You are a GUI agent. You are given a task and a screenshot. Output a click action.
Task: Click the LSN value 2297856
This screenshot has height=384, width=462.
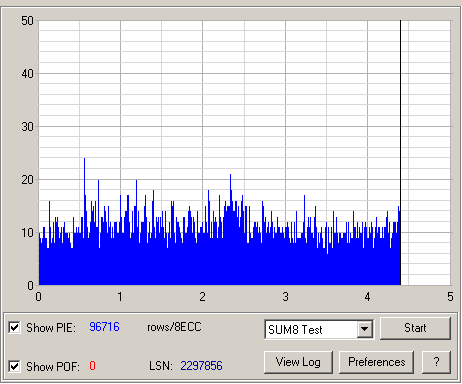coord(201,366)
